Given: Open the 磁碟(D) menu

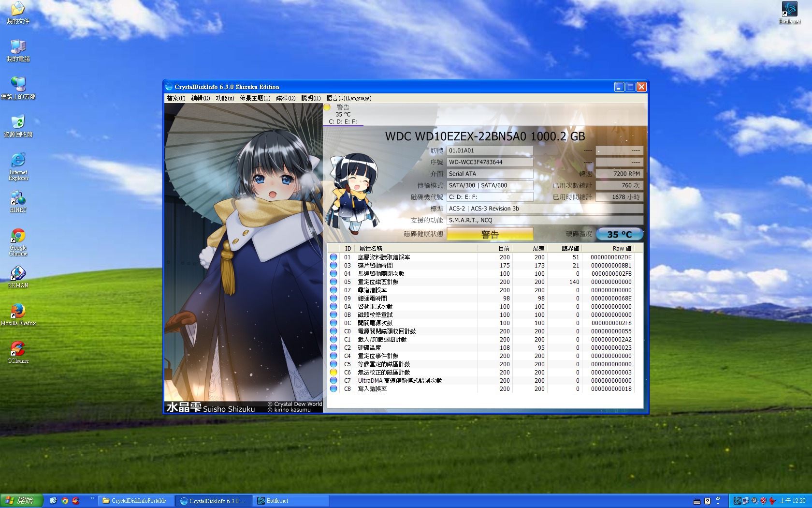Looking at the screenshot, I should point(286,98).
